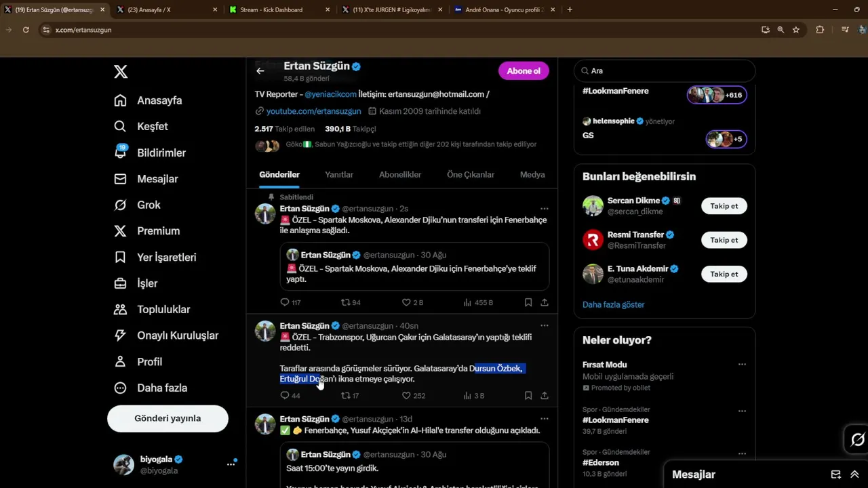Open #LookmanFenere trending topic
868x488 pixels.
(x=616, y=420)
